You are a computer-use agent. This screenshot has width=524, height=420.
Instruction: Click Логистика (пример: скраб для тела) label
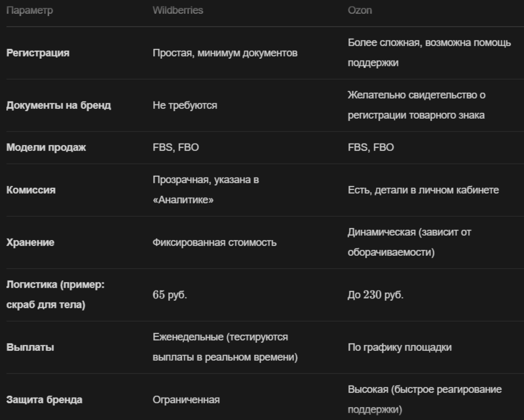[x=55, y=294]
